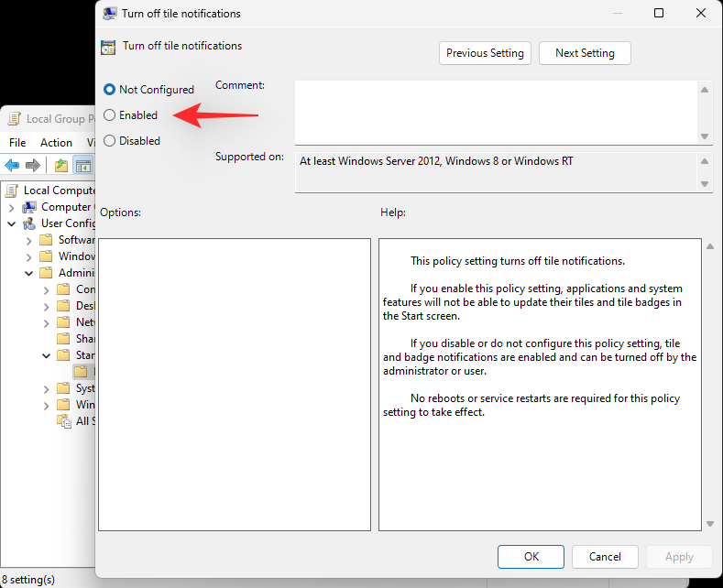The image size is (723, 588).
Task: Click System folder icon in tree
Action: tap(63, 388)
